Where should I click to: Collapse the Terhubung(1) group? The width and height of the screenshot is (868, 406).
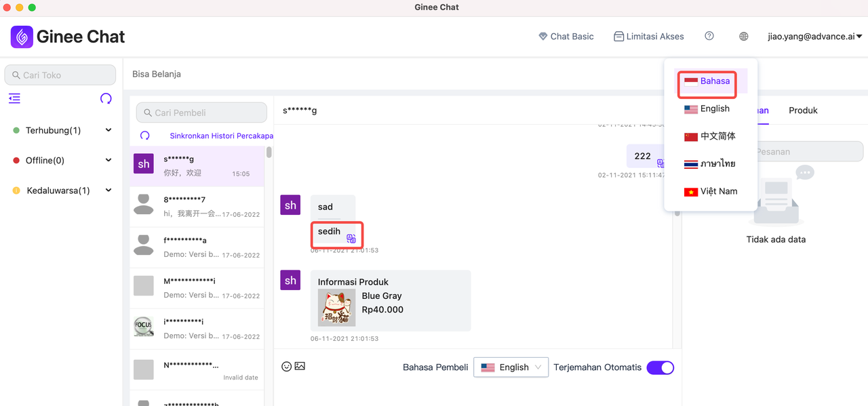(108, 129)
